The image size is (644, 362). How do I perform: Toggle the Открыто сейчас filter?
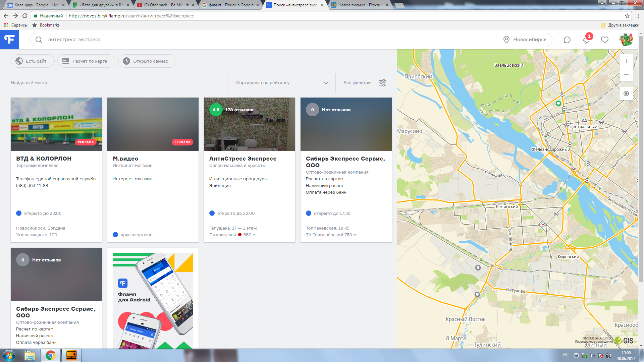point(147,61)
